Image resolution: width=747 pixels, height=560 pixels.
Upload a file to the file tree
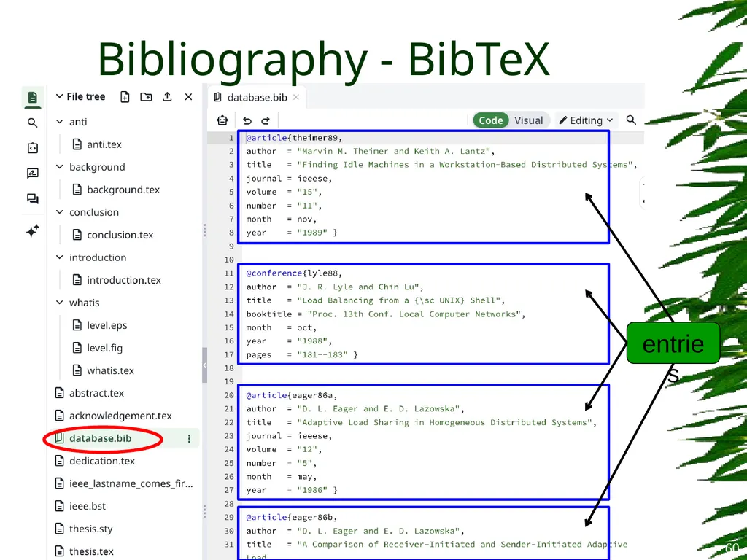167,97
